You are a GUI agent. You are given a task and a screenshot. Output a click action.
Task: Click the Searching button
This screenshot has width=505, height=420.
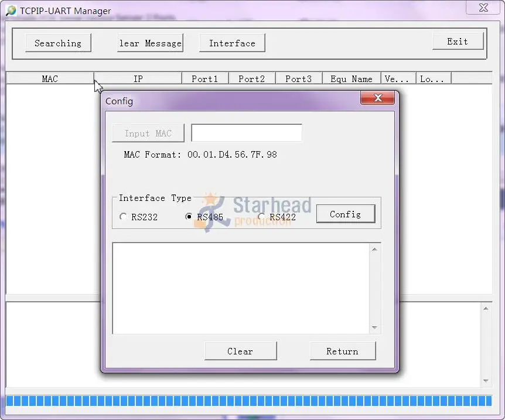(x=59, y=43)
